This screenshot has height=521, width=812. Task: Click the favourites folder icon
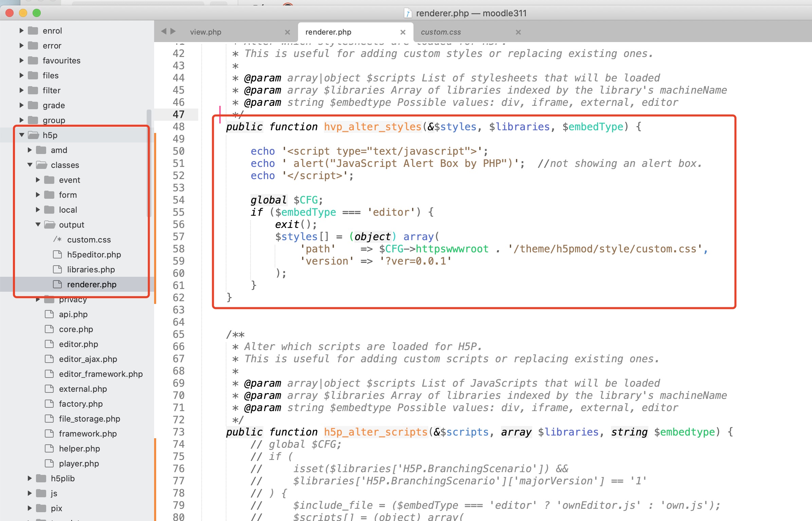click(x=33, y=61)
